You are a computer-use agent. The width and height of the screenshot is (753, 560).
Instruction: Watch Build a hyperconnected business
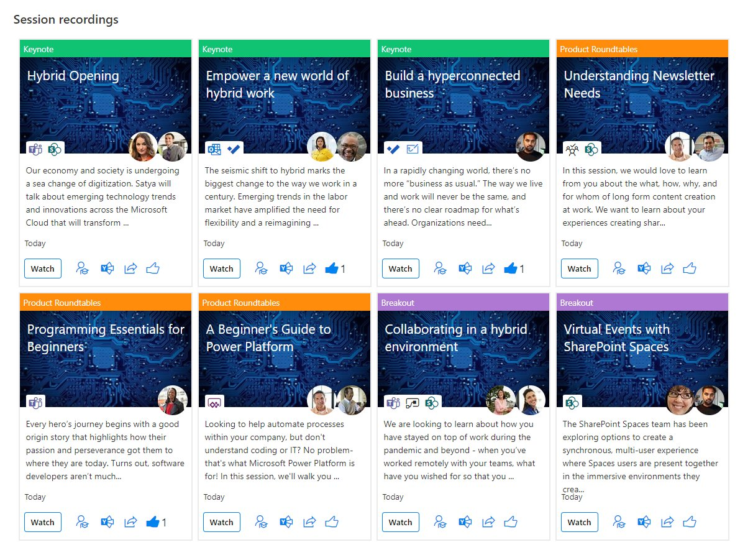click(401, 269)
